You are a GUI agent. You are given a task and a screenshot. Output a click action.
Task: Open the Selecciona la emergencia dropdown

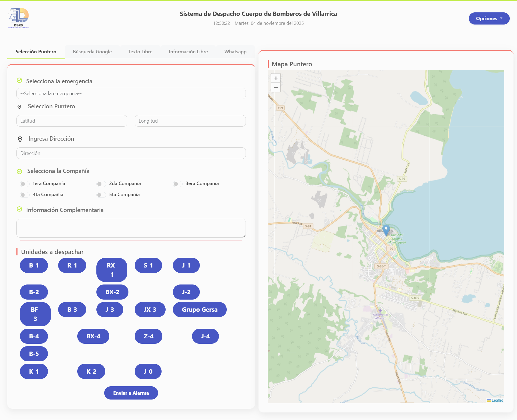click(x=131, y=93)
